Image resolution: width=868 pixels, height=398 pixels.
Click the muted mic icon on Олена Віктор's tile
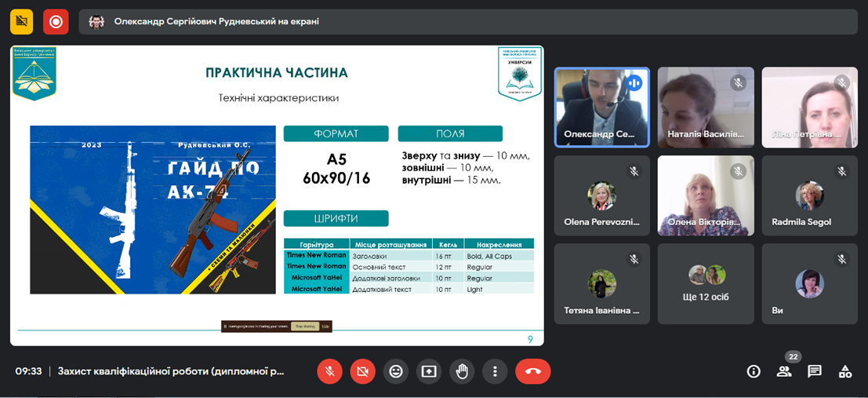click(738, 171)
